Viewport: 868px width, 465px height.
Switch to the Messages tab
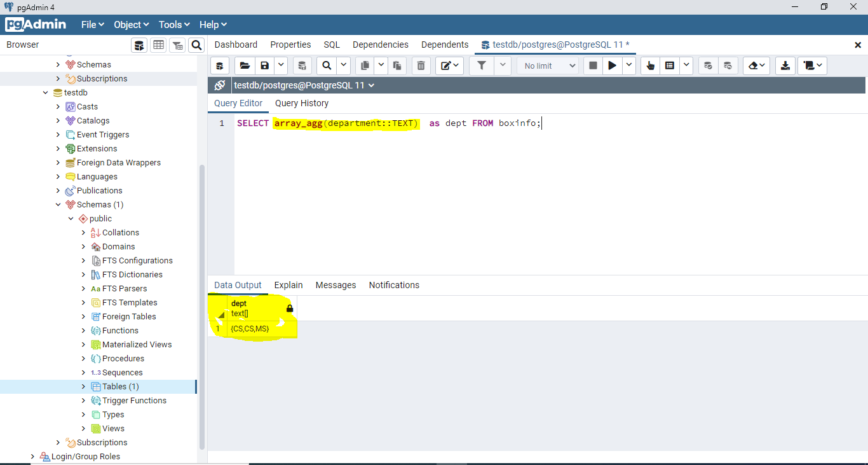click(336, 285)
